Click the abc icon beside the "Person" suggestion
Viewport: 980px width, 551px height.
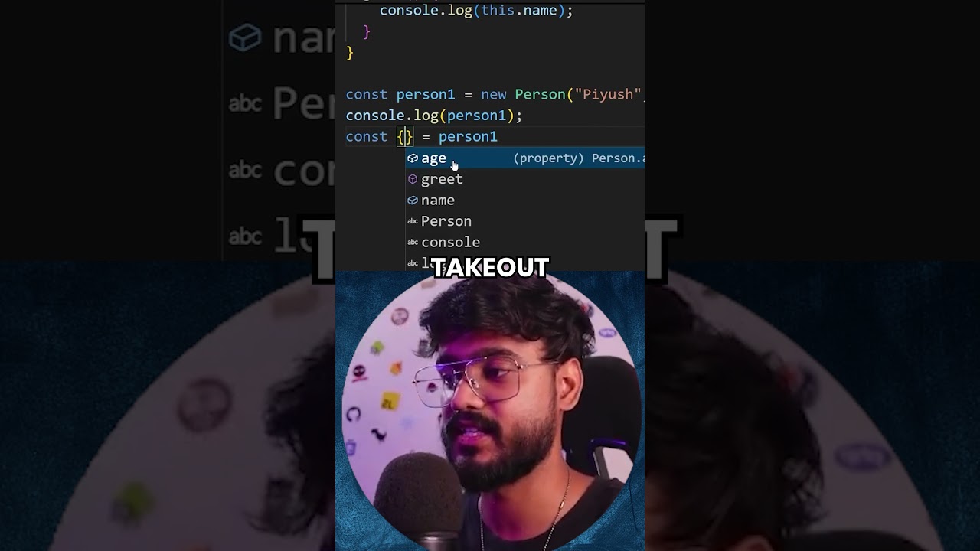[x=413, y=221]
